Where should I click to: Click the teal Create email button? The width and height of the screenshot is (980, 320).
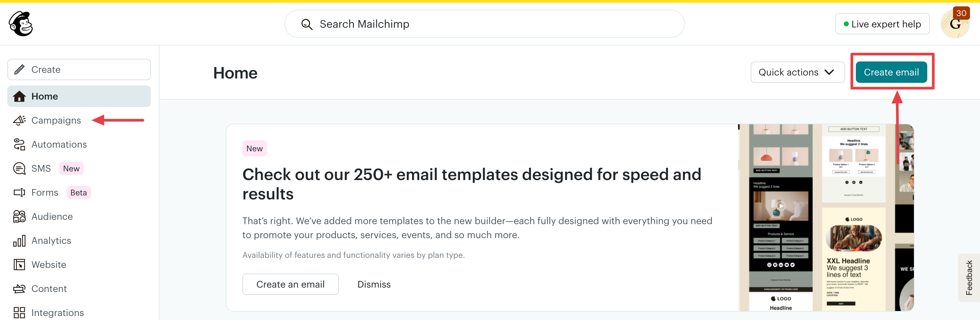pyautogui.click(x=891, y=72)
